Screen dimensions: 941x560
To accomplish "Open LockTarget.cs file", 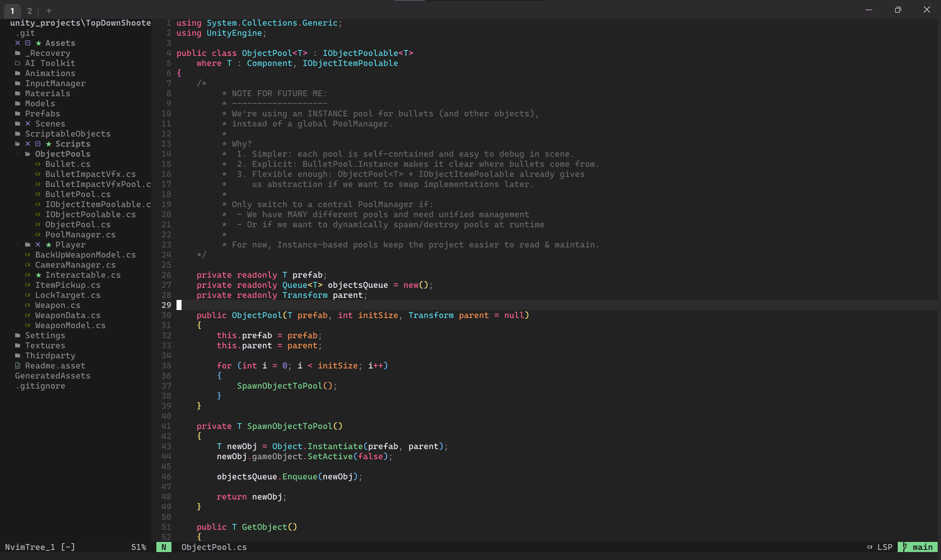I will [68, 295].
